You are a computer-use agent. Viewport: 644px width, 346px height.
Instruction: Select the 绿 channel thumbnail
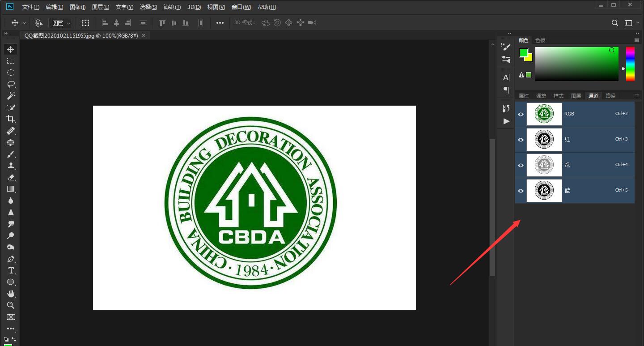click(544, 165)
